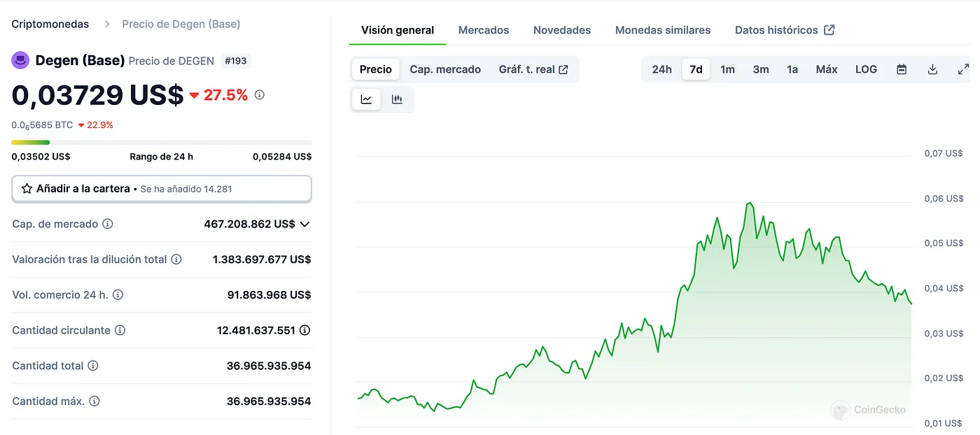980x435 pixels.
Task: Open info icon next to Cantidad circulante label
Action: point(120,330)
